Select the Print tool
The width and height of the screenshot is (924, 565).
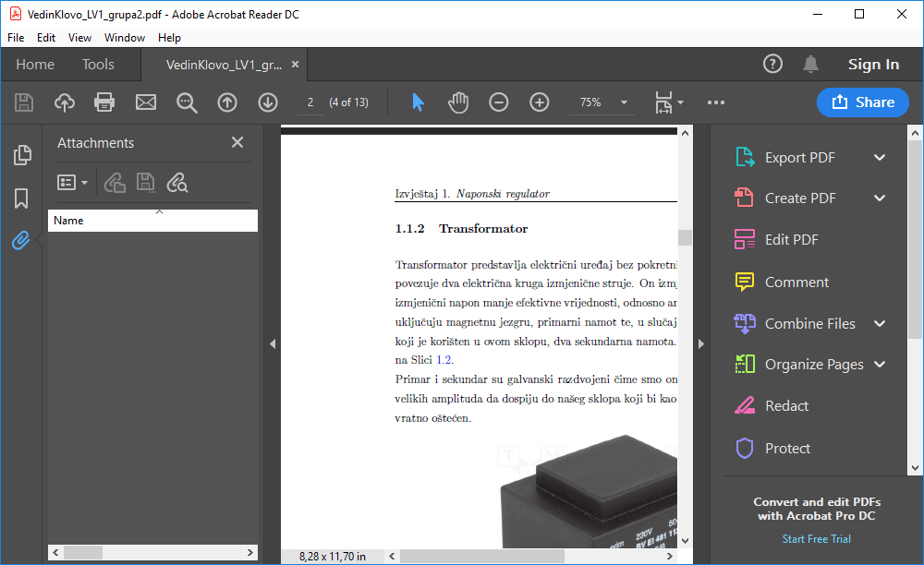[104, 102]
